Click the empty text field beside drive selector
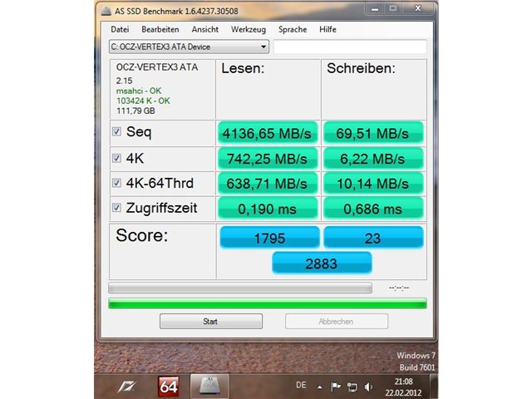The width and height of the screenshot is (532, 399). click(x=350, y=47)
